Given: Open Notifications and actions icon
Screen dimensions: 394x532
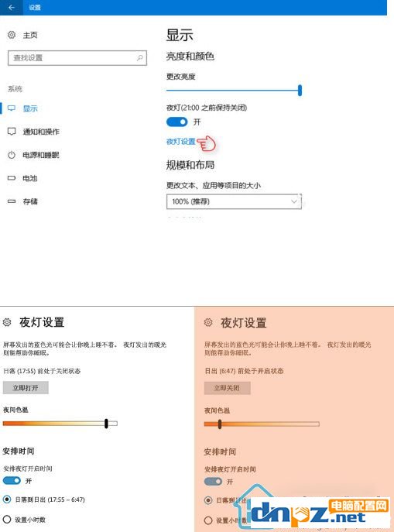Looking at the screenshot, I should coord(12,132).
